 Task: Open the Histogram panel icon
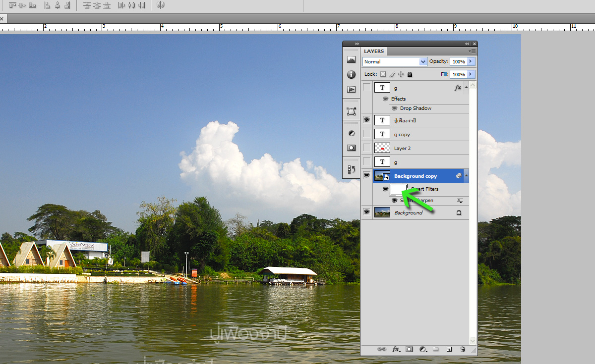[352, 59]
